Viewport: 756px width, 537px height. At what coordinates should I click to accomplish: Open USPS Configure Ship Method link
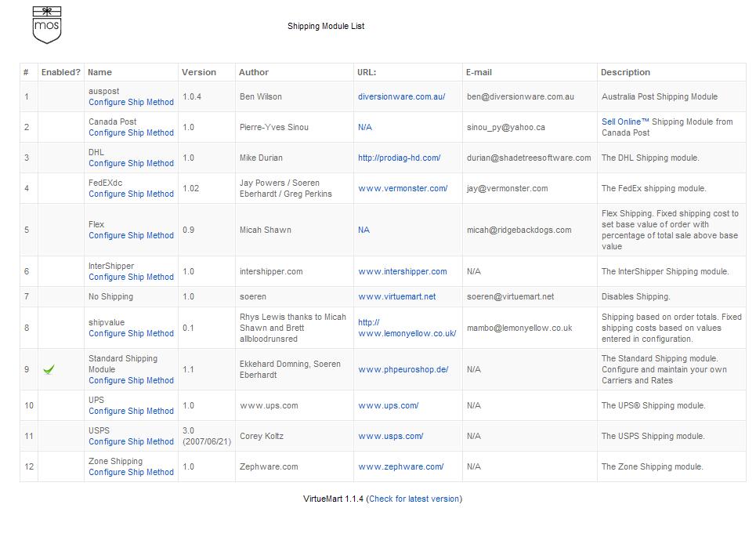131,442
